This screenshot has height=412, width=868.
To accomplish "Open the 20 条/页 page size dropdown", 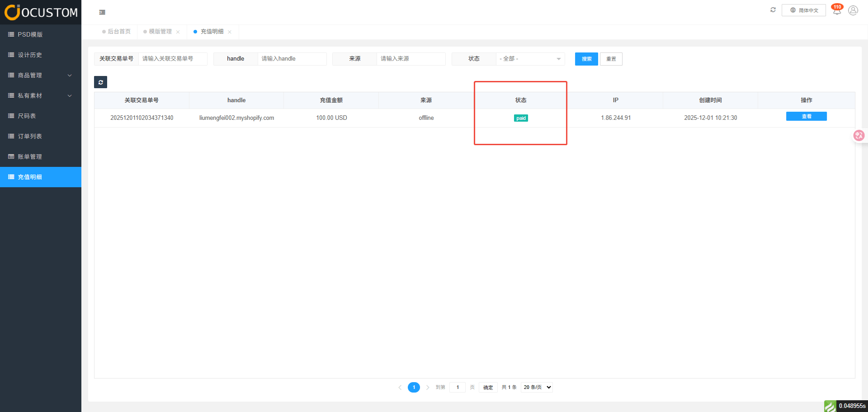I will [x=537, y=388].
